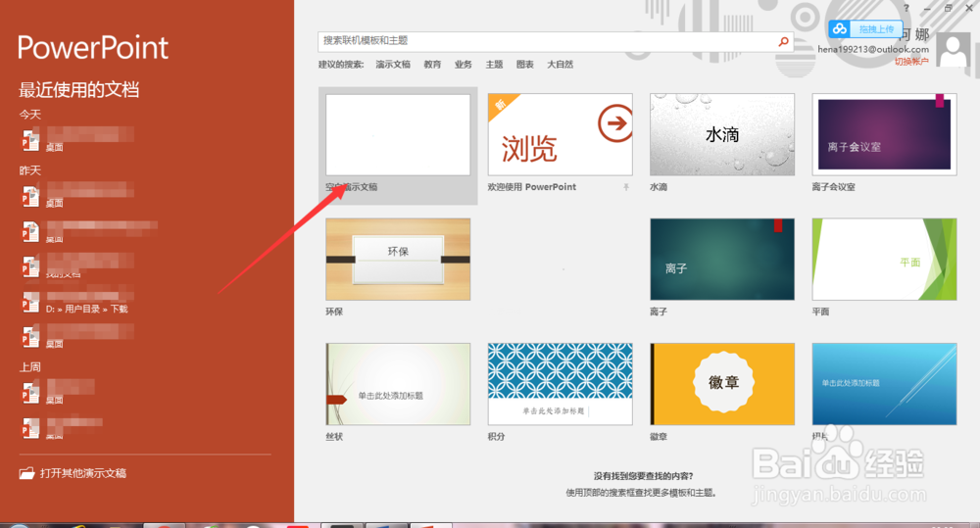Choose the 徽章 orange template thumbnail

click(722, 384)
